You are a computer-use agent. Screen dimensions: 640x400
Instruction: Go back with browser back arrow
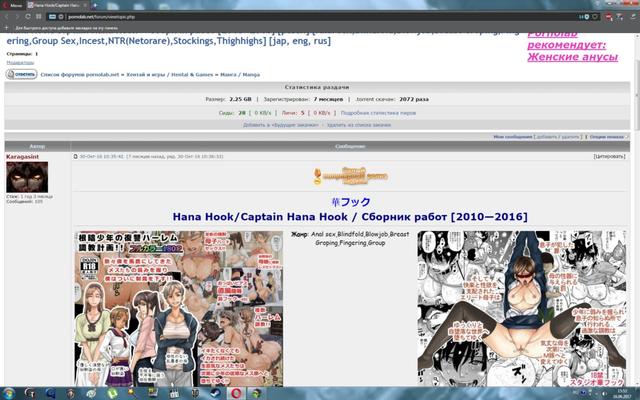pos(7,17)
